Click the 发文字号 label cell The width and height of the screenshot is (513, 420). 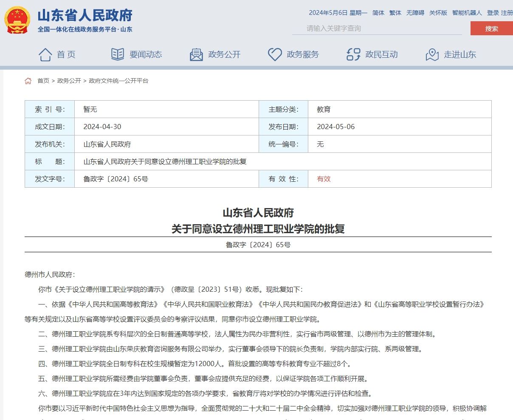(50, 179)
